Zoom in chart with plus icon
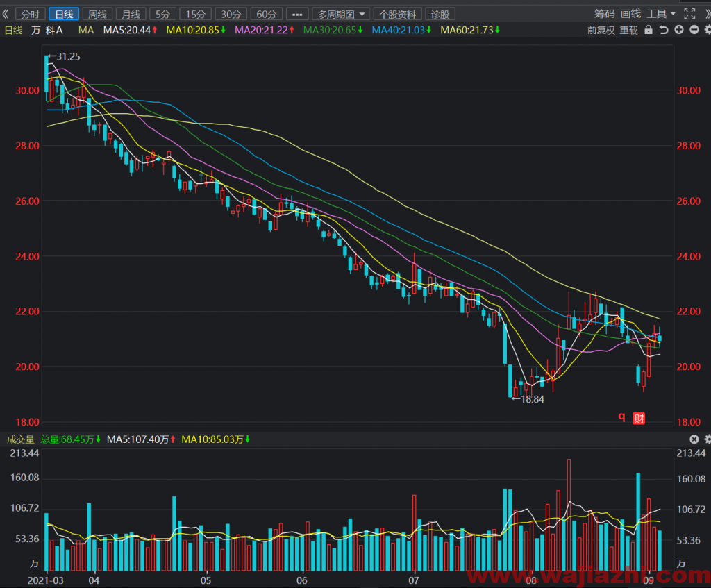 point(679,30)
